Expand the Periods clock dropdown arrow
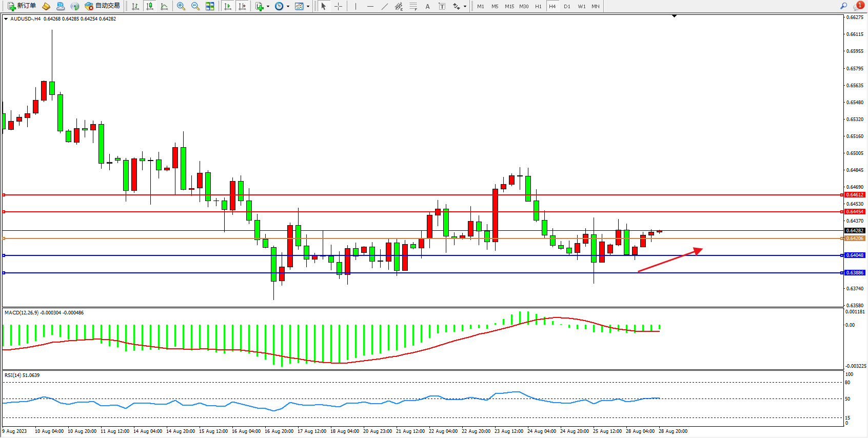 pyautogui.click(x=288, y=7)
